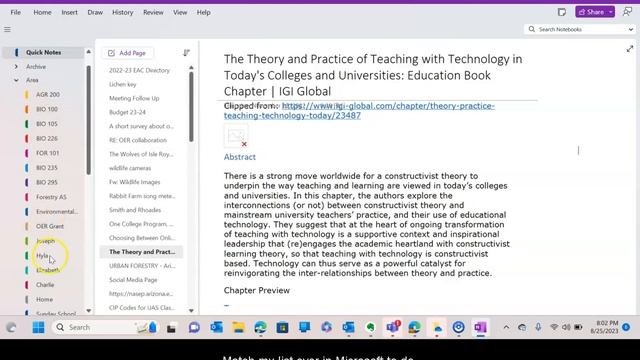Viewport: 640px width, 360px height.
Task: Open the comments icon beside Share
Action: point(627,12)
